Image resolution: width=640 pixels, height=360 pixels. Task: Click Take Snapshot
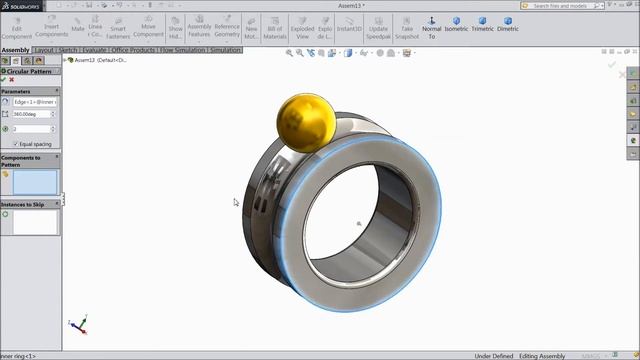pos(407,28)
